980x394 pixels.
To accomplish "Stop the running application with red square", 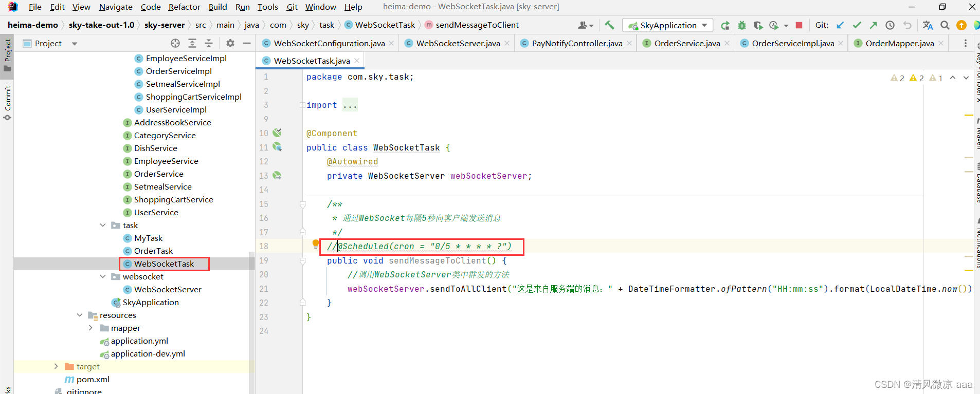I will pos(799,25).
